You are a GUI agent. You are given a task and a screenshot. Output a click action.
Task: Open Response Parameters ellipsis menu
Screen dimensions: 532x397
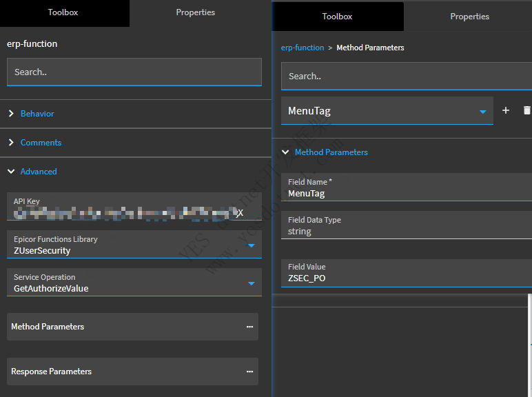point(249,371)
